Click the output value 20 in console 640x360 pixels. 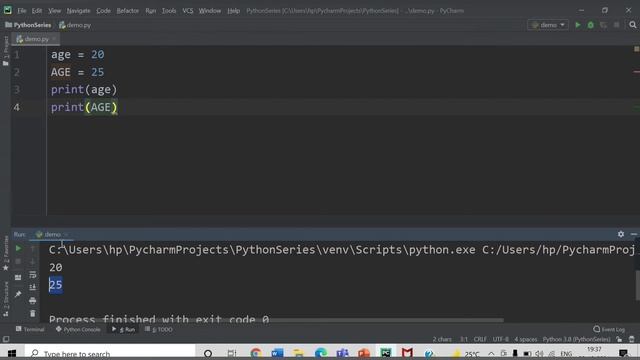click(x=56, y=267)
